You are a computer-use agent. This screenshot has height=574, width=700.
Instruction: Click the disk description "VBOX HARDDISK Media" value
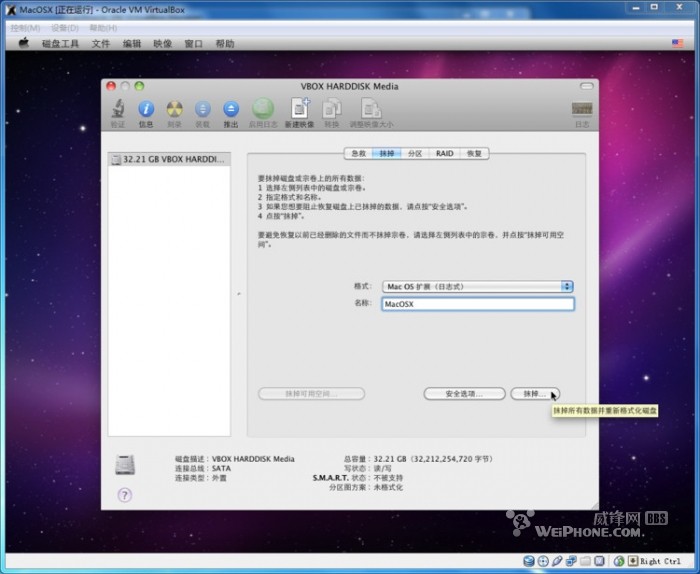253,459
